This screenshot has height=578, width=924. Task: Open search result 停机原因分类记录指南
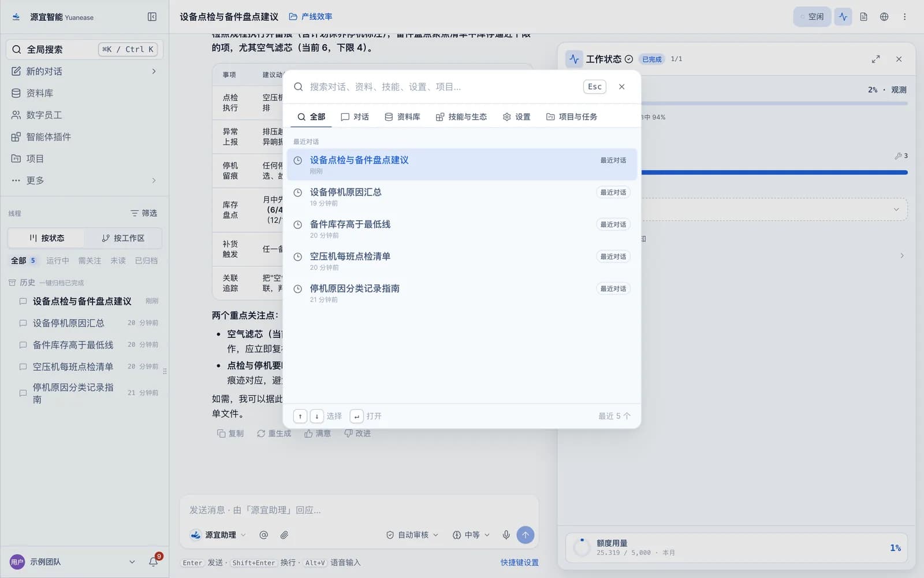click(462, 293)
